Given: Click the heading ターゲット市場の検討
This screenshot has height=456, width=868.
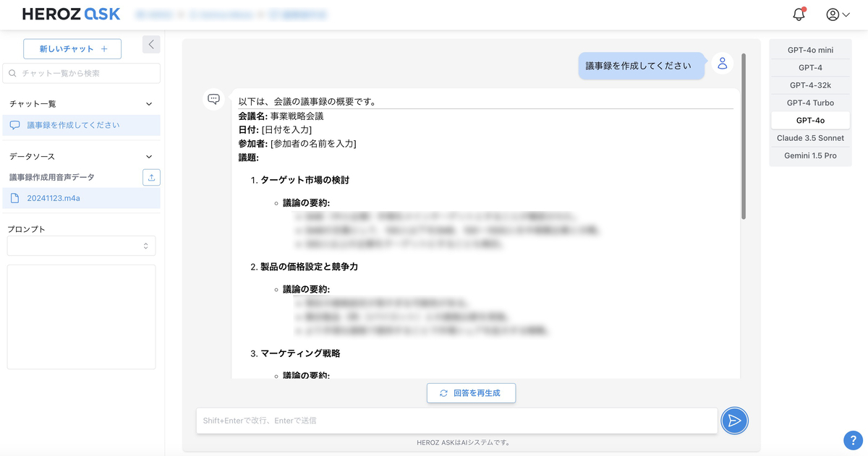Looking at the screenshot, I should 305,180.
